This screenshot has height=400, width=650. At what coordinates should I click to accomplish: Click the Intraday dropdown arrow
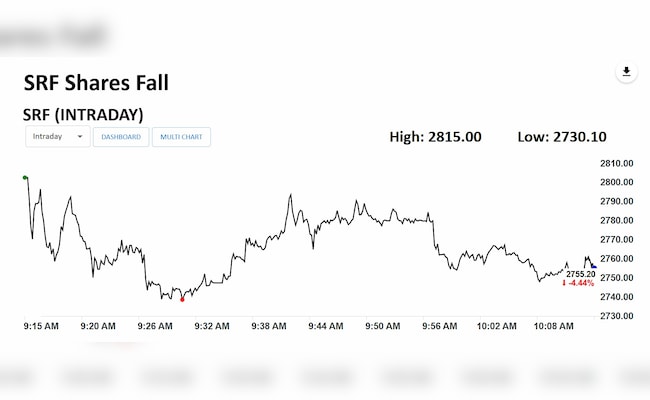[80, 137]
